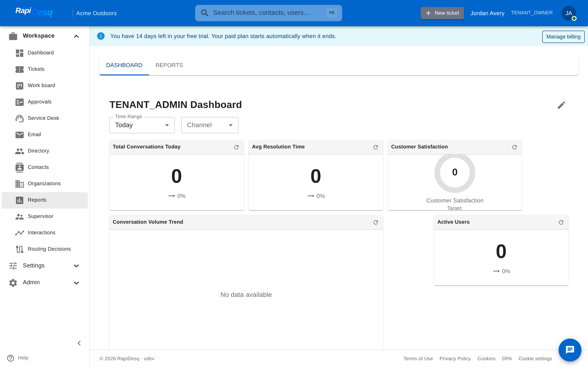Open the Interactions page
The image size is (588, 368).
[x=45, y=233]
